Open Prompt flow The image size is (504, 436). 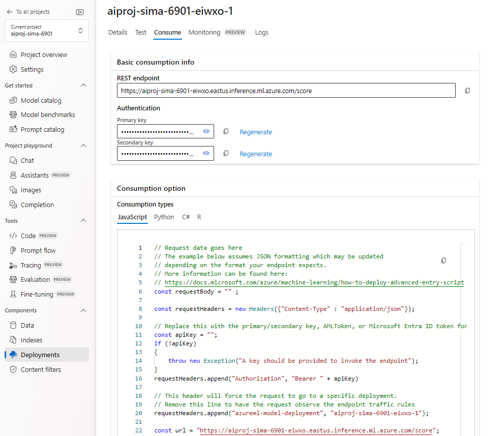pyautogui.click(x=38, y=250)
